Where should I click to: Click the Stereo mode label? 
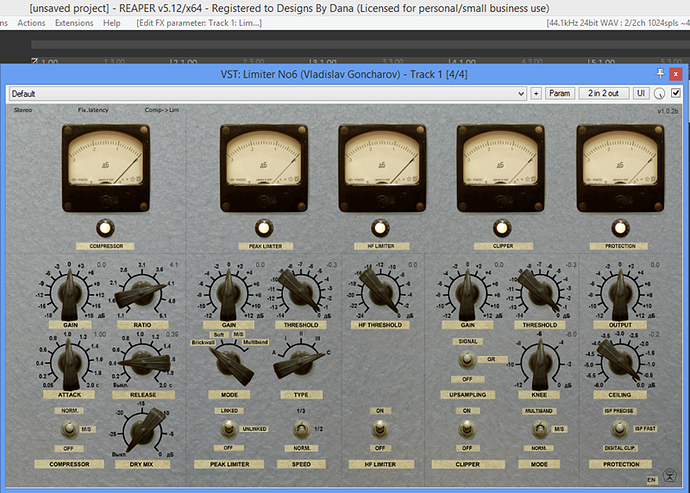click(x=23, y=110)
